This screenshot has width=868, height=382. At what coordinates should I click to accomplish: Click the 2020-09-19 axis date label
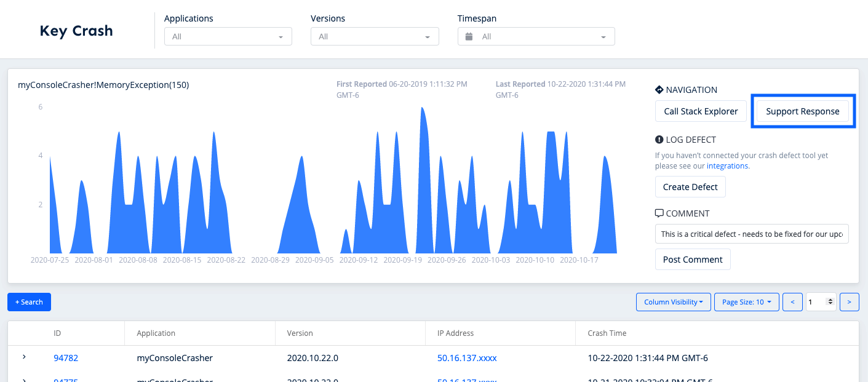pyautogui.click(x=403, y=260)
